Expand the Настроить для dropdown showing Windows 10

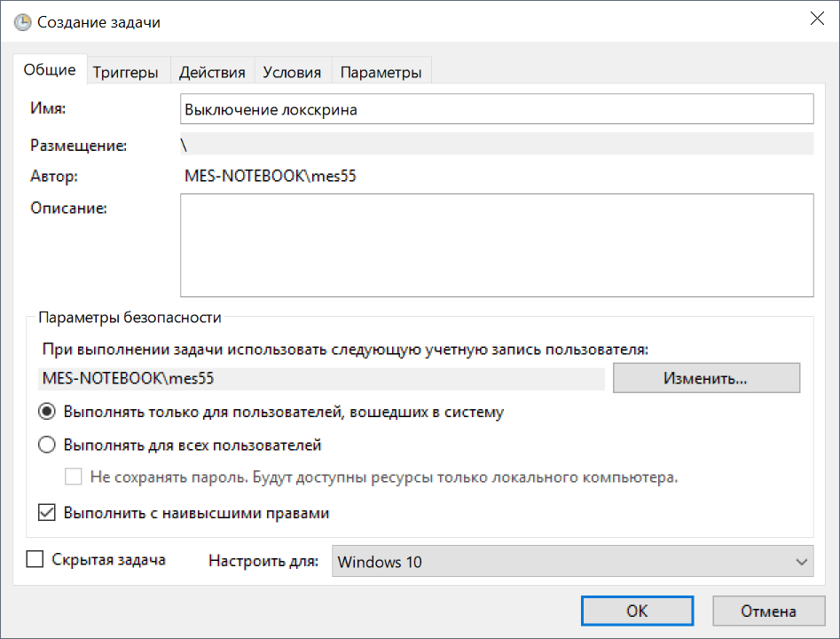[573, 561]
